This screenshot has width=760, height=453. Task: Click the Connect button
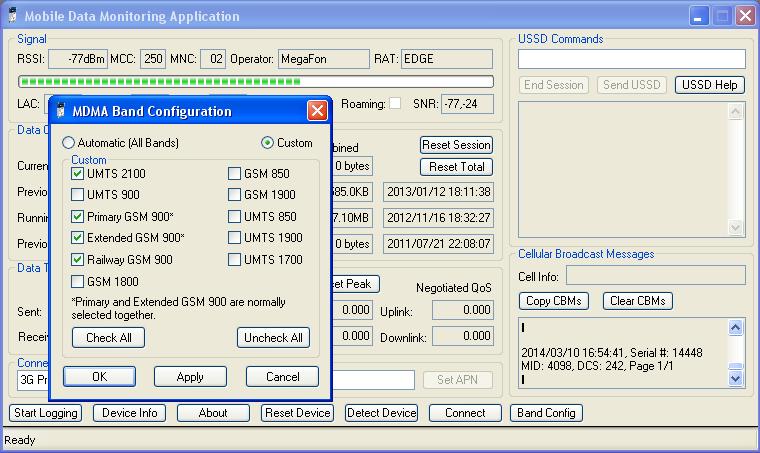click(465, 413)
